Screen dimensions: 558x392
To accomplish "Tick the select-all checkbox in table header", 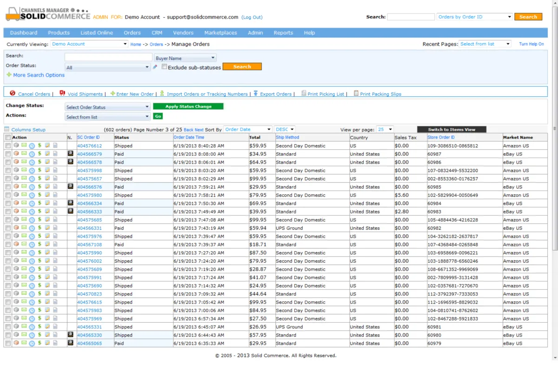I will 8,138.
